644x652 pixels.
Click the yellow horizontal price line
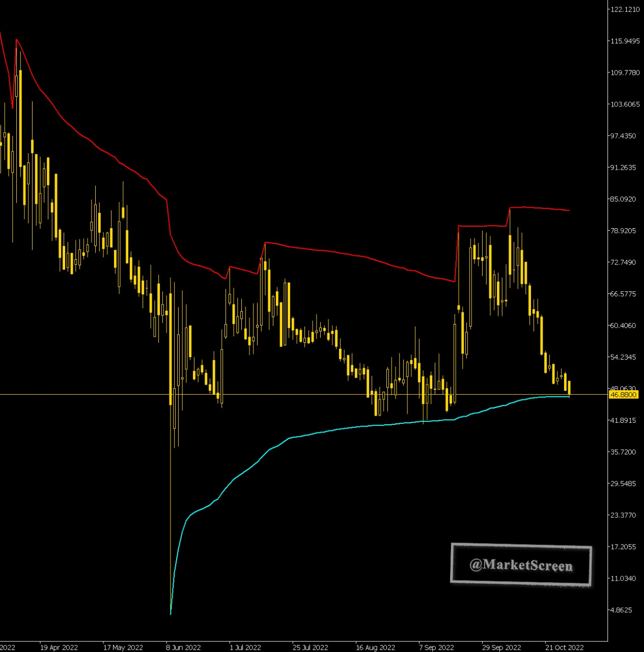point(303,394)
